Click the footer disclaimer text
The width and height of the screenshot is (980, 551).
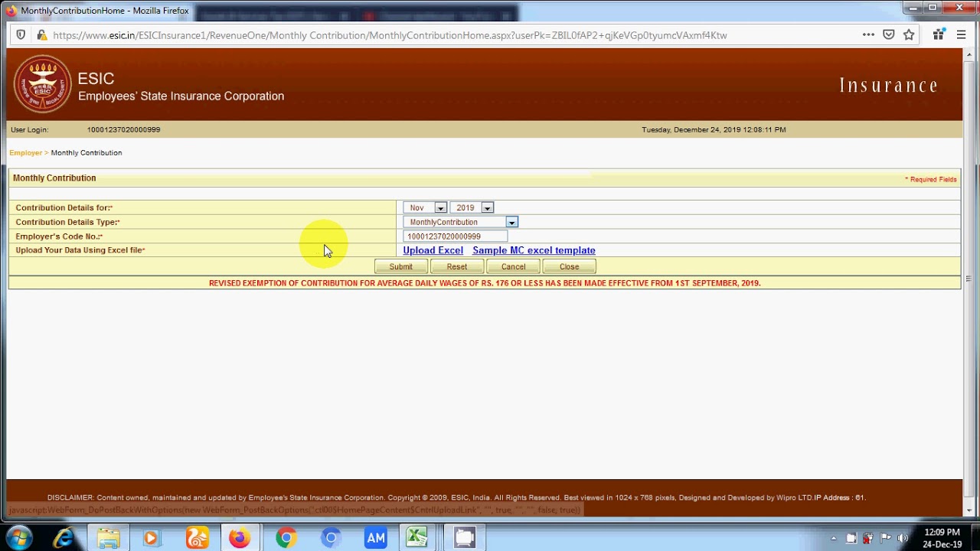[456, 497]
